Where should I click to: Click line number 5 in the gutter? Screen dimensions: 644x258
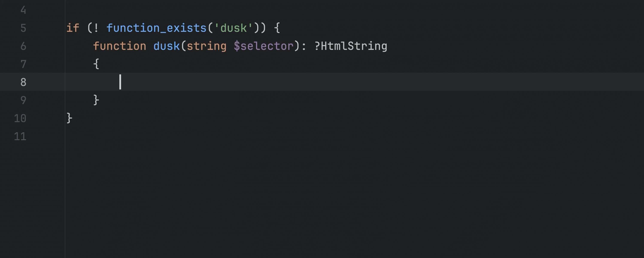23,28
